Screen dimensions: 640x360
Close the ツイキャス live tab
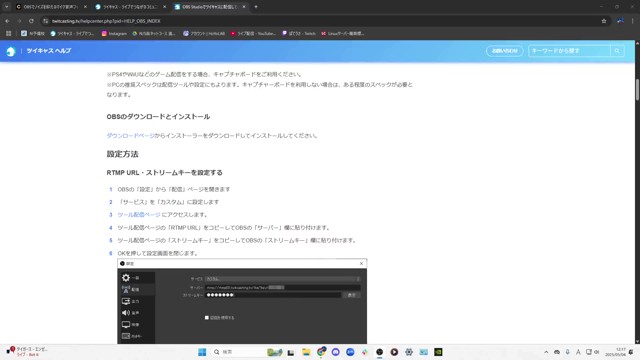pos(164,7)
